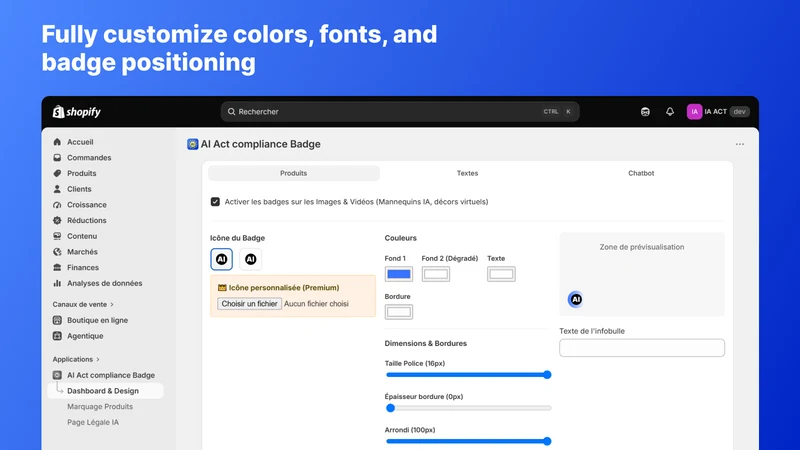Open Finances in sidebar
This screenshot has height=450, width=800.
(x=83, y=267)
